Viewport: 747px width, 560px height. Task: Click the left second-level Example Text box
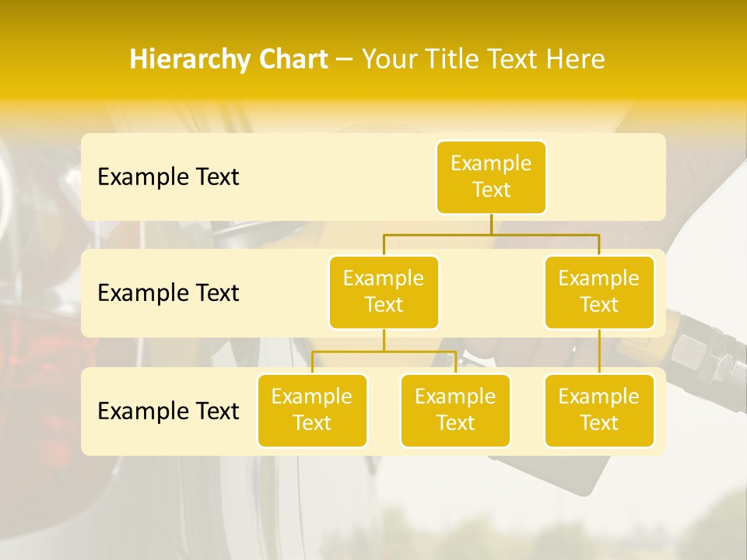coord(384,292)
